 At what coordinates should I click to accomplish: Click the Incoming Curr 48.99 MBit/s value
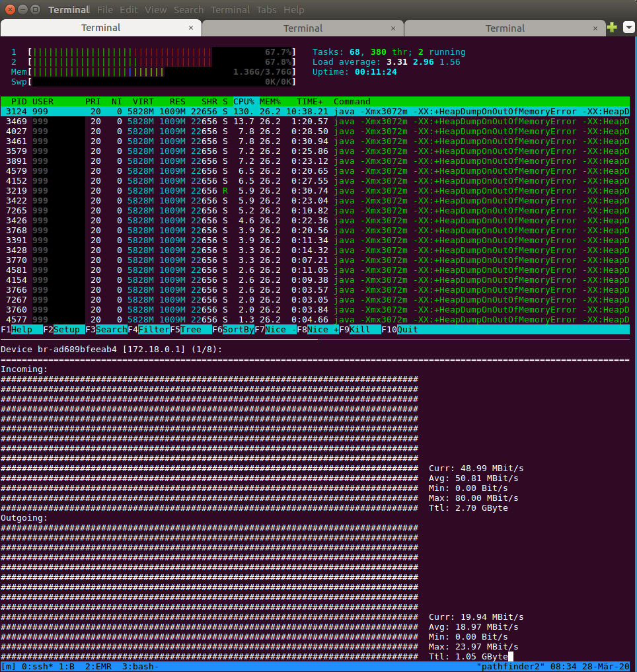[492, 468]
